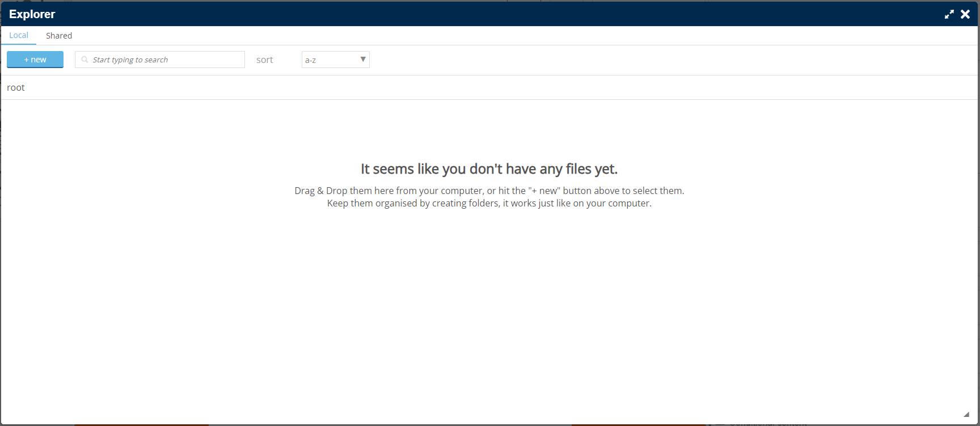Screen dimensions: 980x426
Task: Close the Explorer dialog
Action: click(965, 14)
